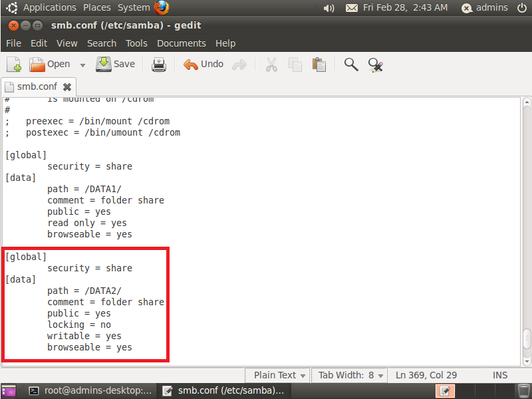Open the Applications menu

coord(50,7)
